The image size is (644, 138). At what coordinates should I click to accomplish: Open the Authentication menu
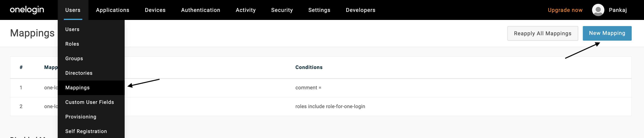[x=200, y=10]
